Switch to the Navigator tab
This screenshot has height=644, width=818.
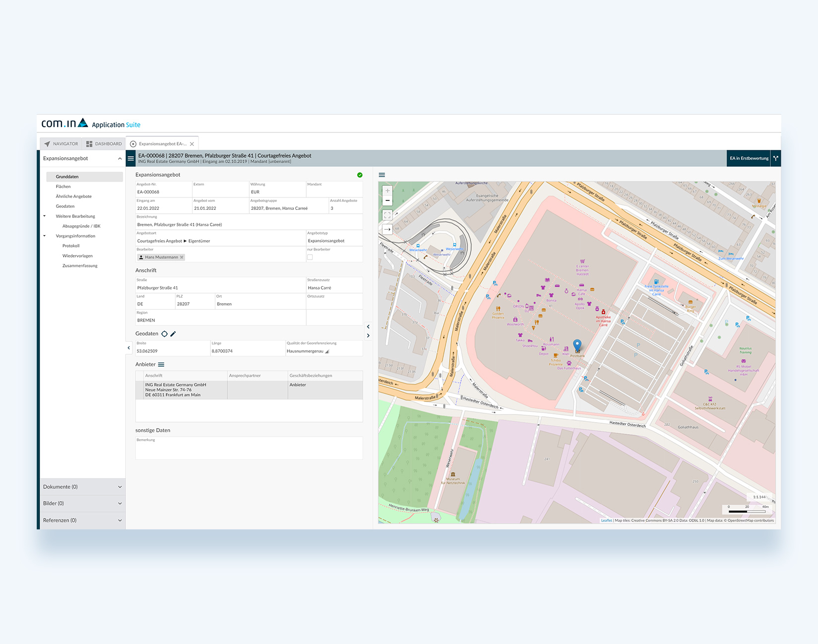(61, 144)
